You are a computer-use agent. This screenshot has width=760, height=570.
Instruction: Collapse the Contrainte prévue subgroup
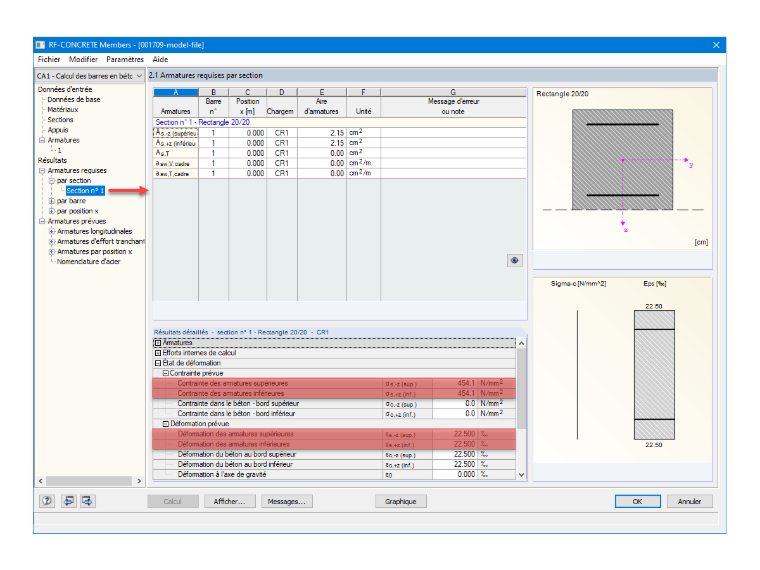tap(165, 373)
